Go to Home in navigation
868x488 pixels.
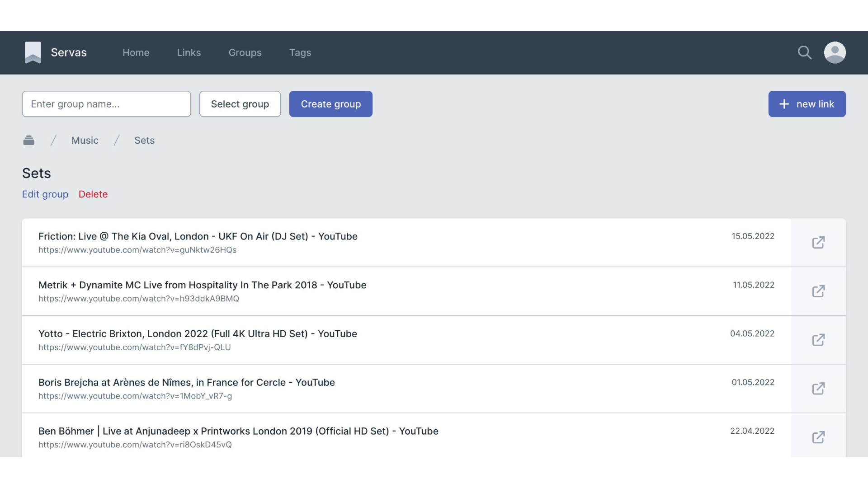coord(136,52)
